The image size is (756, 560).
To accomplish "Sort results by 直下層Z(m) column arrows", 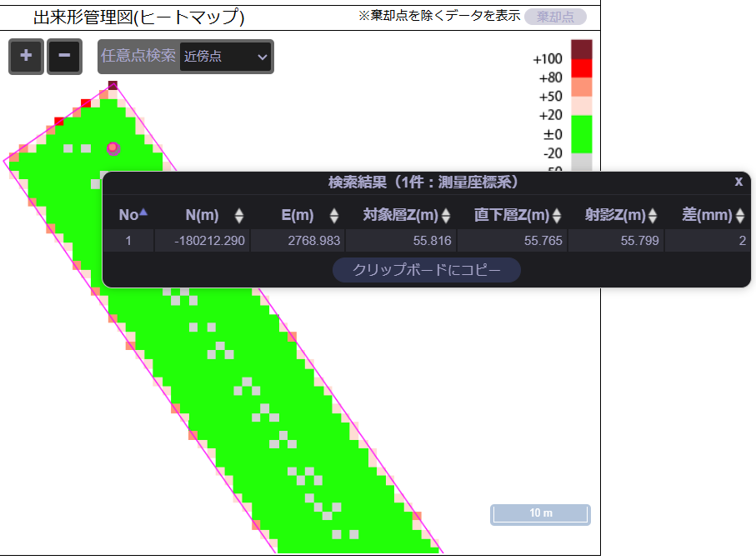I will (557, 216).
